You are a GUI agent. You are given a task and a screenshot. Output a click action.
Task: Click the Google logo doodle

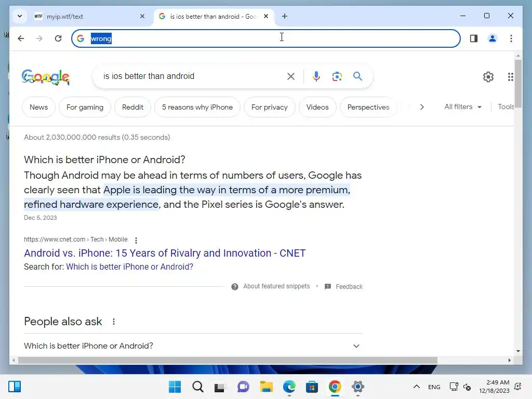[46, 77]
